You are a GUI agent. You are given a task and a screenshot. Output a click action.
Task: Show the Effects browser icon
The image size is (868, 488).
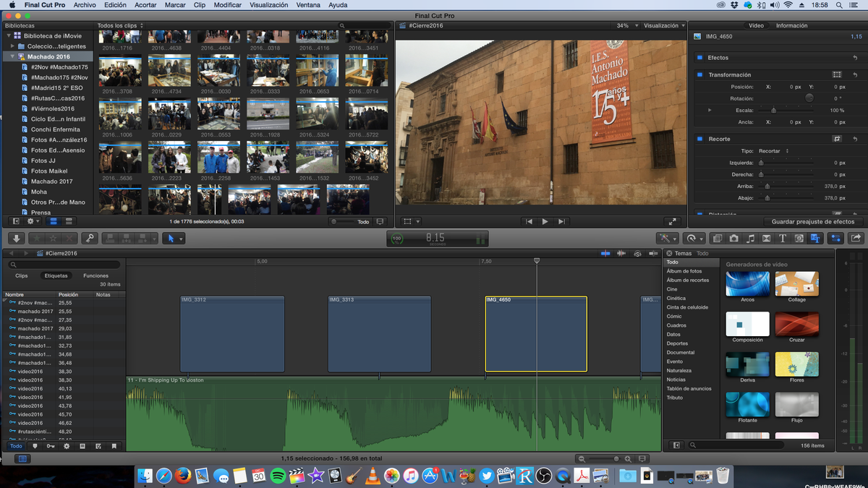point(718,238)
